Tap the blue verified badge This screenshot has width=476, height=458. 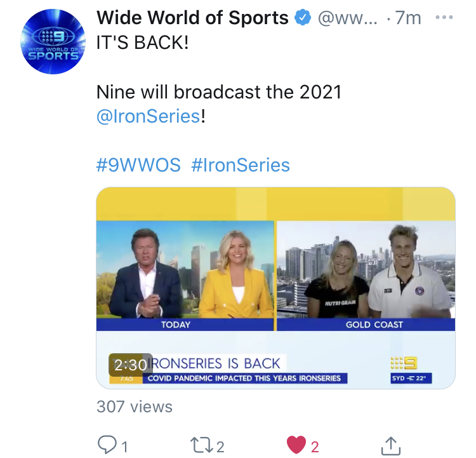click(x=303, y=18)
